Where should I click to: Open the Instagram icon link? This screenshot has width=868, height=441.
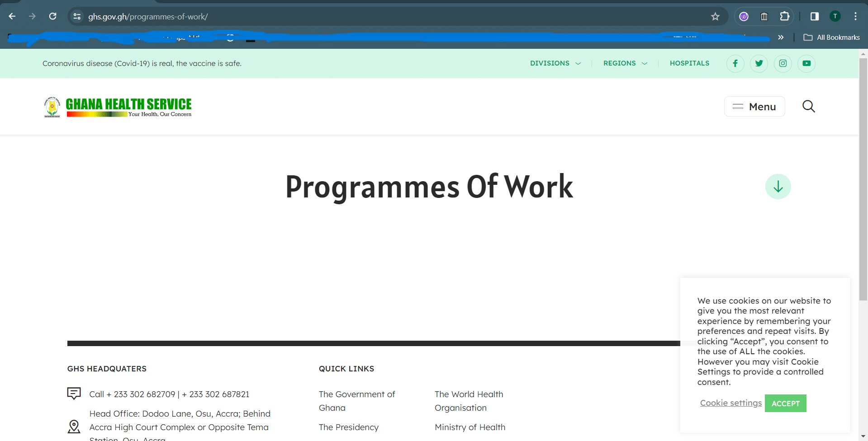[x=783, y=63]
